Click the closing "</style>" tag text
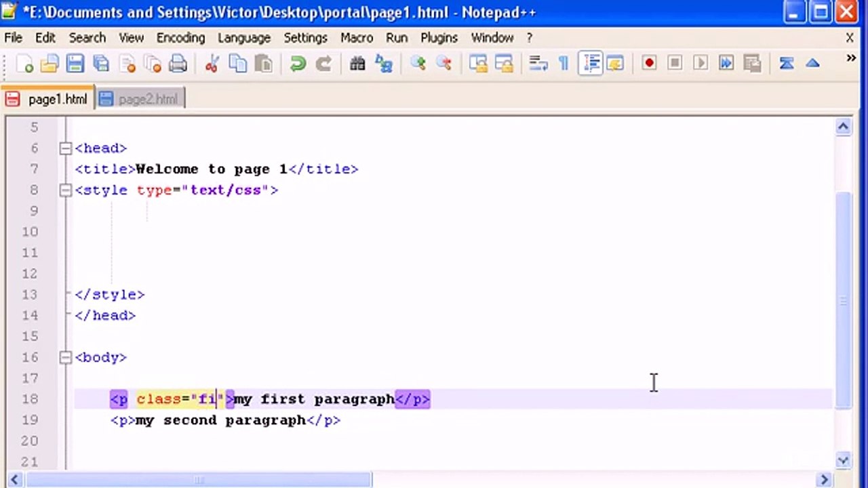 pyautogui.click(x=109, y=295)
